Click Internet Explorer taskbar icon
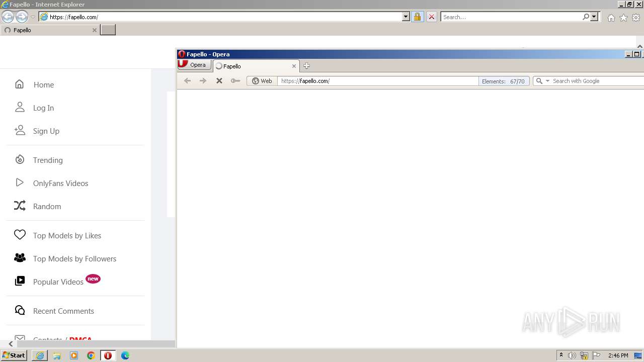The image size is (644, 362). click(x=40, y=355)
